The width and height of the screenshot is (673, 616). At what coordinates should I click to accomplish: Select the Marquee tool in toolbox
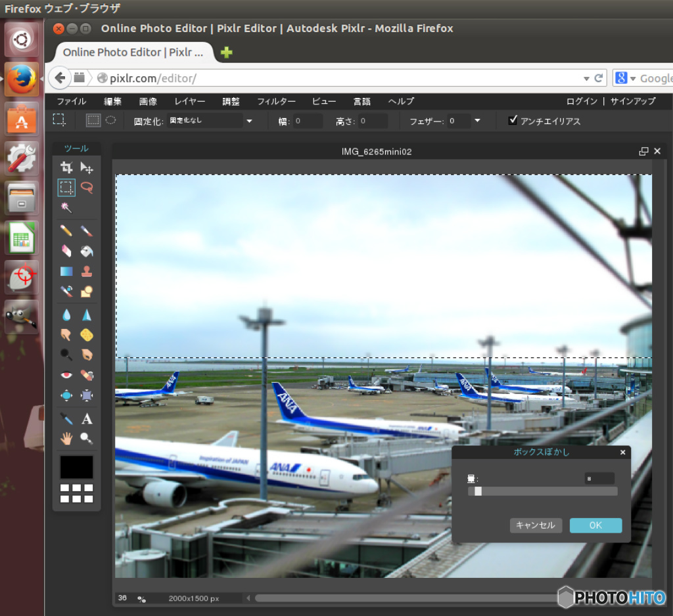(66, 187)
